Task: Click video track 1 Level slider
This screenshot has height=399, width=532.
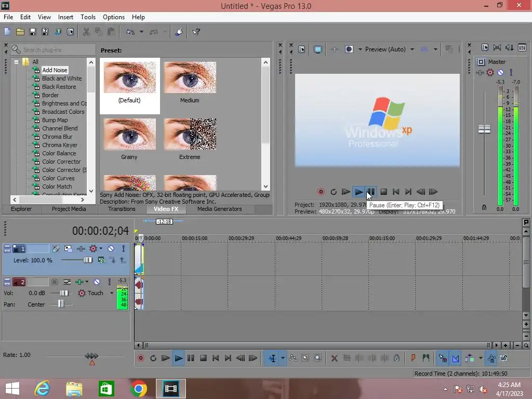Action: pos(88,260)
